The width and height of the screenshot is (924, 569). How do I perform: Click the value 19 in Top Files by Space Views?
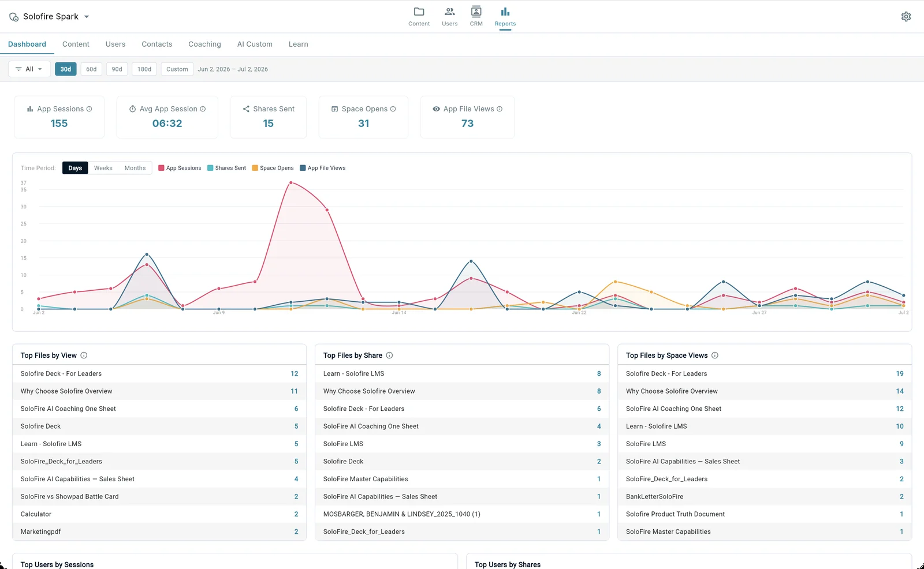tap(900, 374)
